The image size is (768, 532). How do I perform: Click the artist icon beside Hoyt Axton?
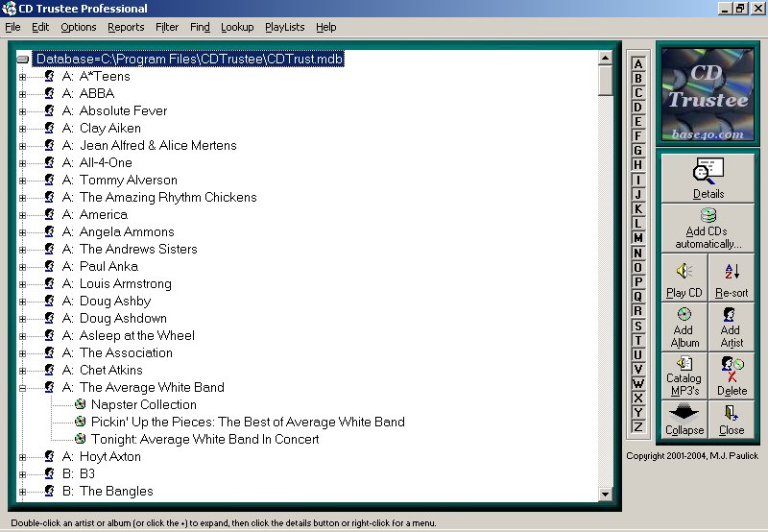point(49,456)
